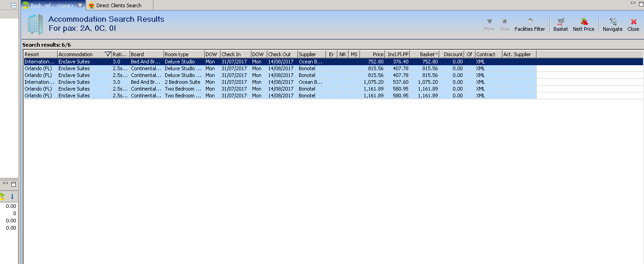
Task: Click the 0 value in the lower-left panel
Action: tap(14, 213)
